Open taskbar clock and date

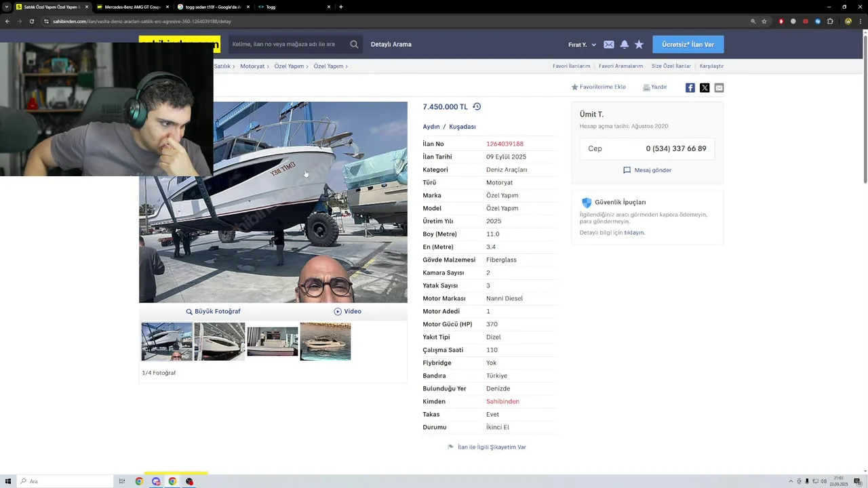tap(838, 481)
